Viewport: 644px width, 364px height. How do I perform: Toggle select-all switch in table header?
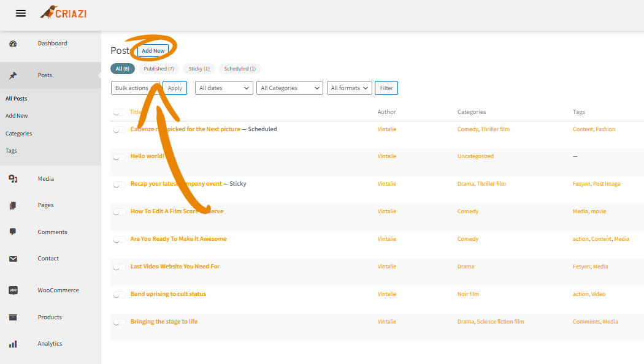pos(119,112)
